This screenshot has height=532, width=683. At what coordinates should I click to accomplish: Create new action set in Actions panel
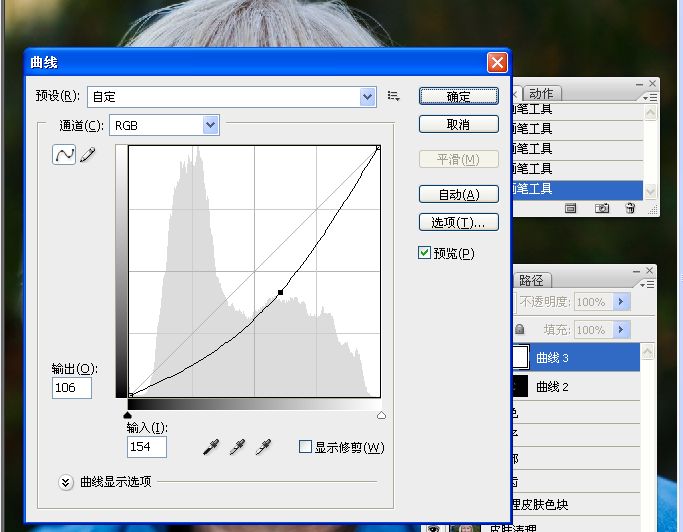[x=570, y=208]
